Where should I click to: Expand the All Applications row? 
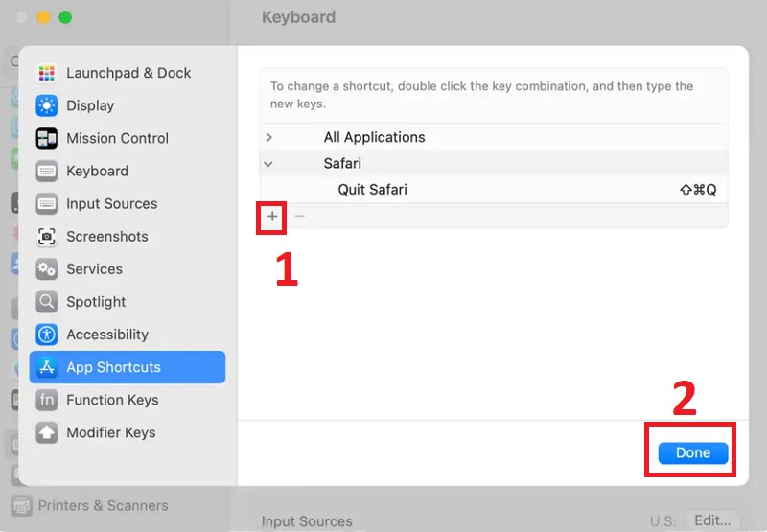[x=269, y=137]
